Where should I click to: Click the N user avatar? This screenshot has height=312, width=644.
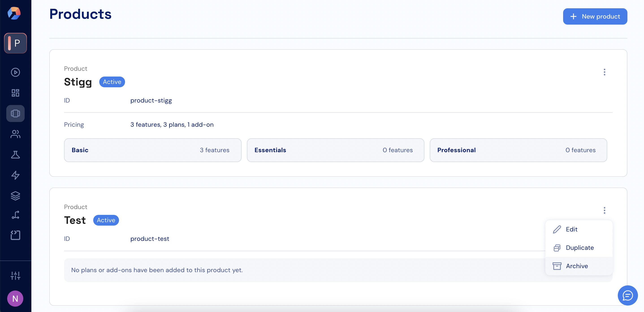click(15, 299)
